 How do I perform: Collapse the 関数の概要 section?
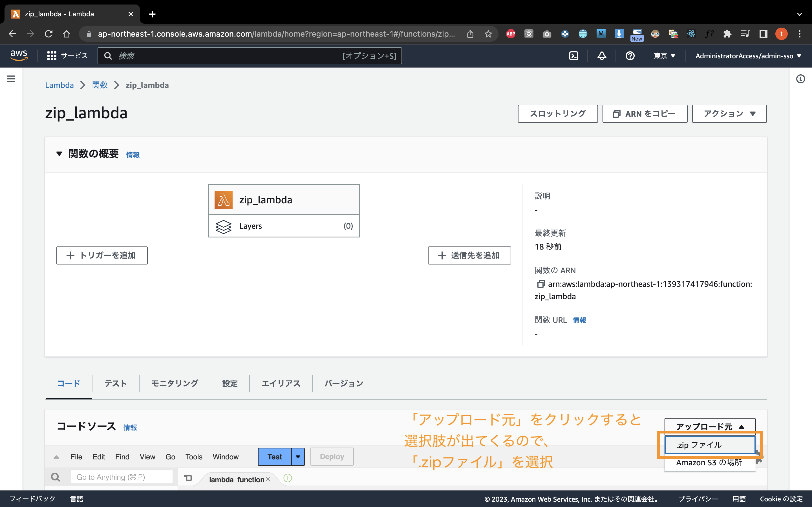point(59,154)
